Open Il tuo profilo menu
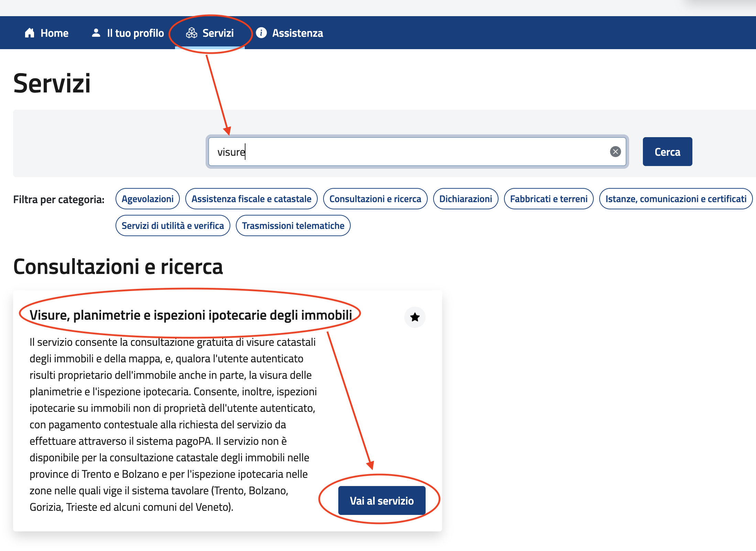The height and width of the screenshot is (551, 756). point(128,33)
